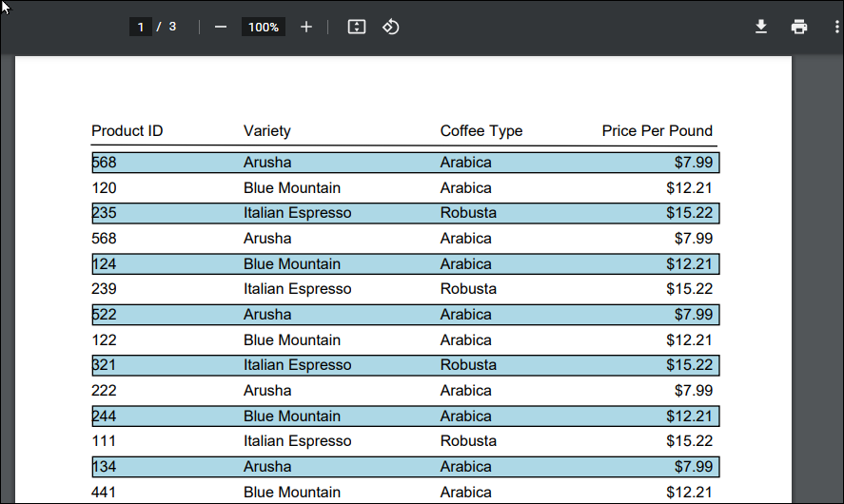844x504 pixels.
Task: Rotate the document counterclockwise
Action: [390, 27]
